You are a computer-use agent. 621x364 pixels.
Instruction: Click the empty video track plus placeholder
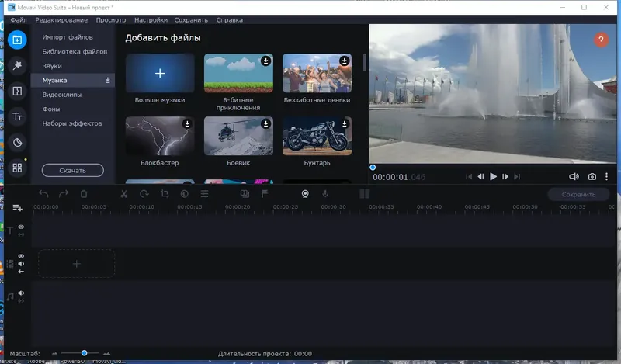click(76, 264)
